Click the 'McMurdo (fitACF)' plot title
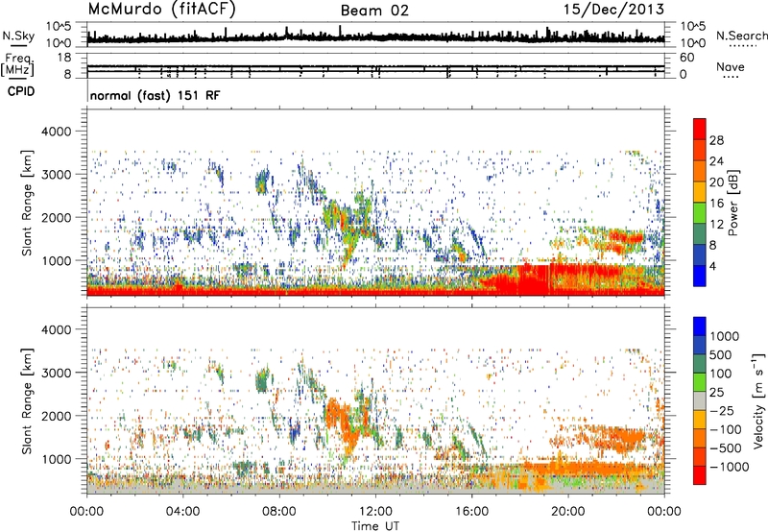Screen dimensions: 768x532 [x=161, y=10]
